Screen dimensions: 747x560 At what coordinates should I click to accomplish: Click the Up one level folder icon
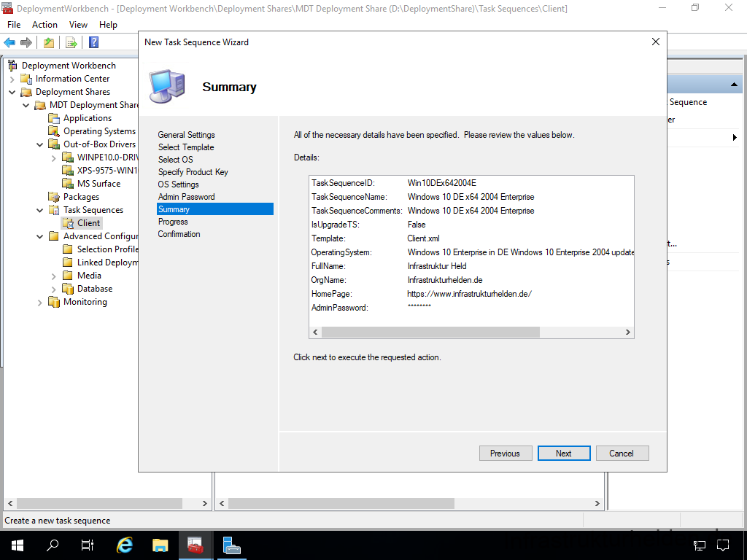coord(49,42)
